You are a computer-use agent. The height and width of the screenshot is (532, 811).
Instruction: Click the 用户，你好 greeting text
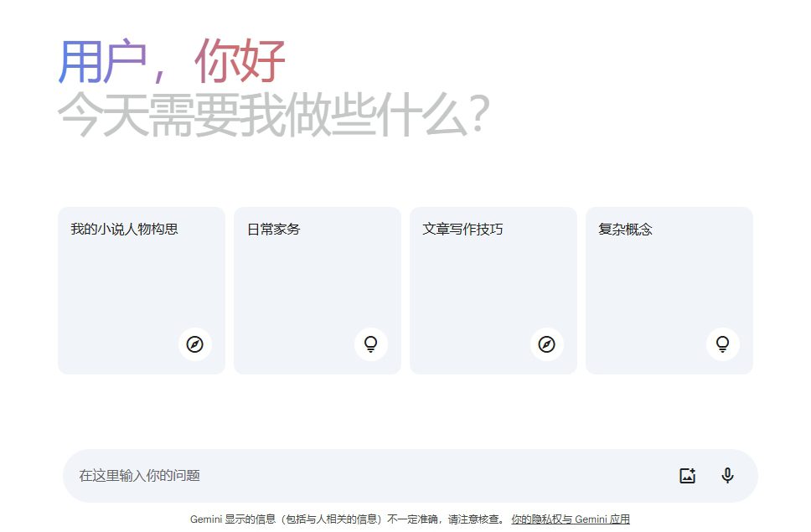pyautogui.click(x=173, y=58)
